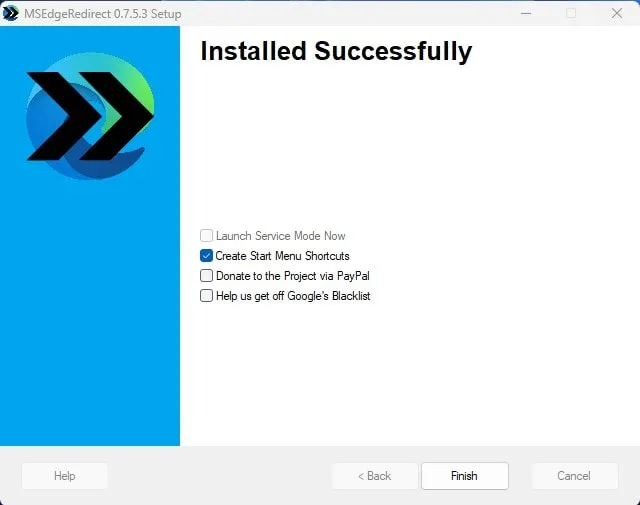The width and height of the screenshot is (640, 505).
Task: Tick Donate to the Project via PayPal
Action: click(206, 276)
